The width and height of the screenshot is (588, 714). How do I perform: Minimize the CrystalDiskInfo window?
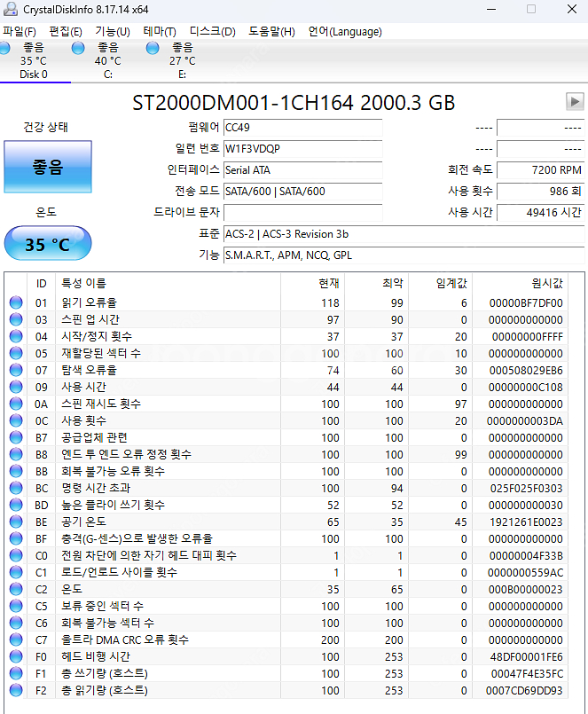pos(491,9)
